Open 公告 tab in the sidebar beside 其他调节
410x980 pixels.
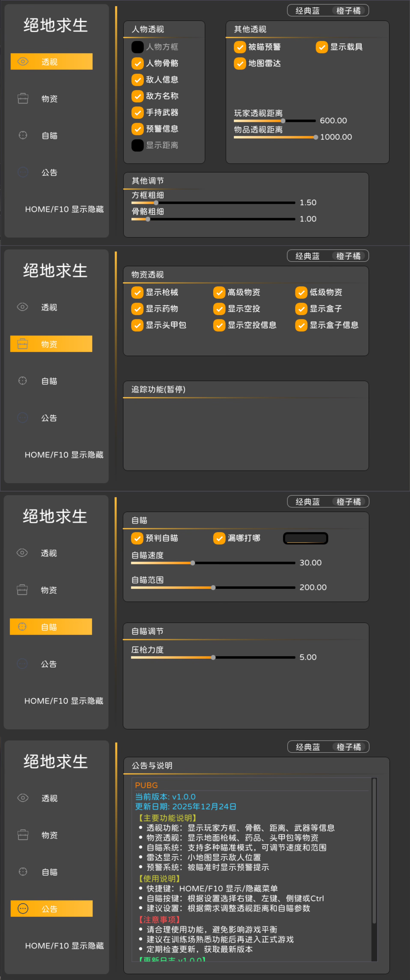pyautogui.click(x=49, y=172)
